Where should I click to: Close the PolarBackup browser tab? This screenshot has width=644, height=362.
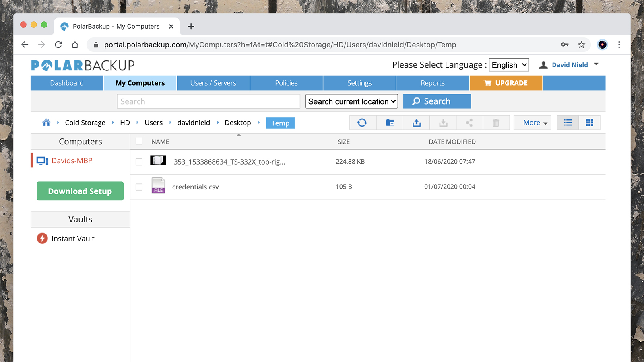coord(171,27)
